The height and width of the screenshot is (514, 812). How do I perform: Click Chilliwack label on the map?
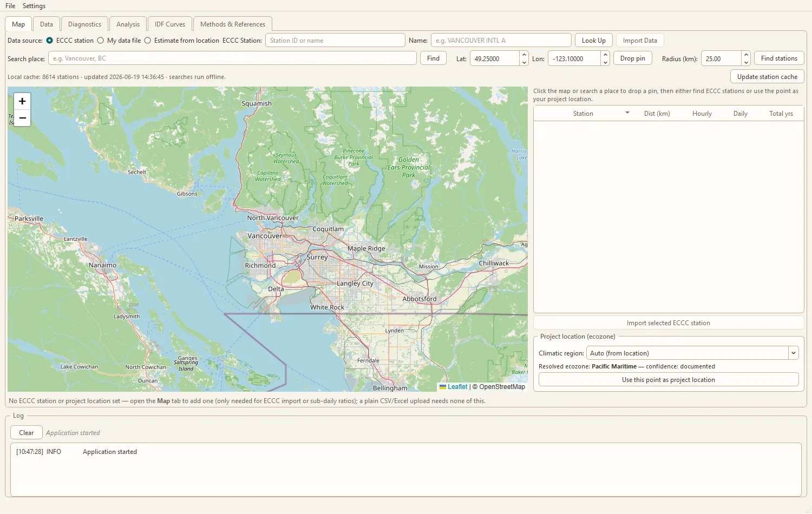(x=494, y=263)
